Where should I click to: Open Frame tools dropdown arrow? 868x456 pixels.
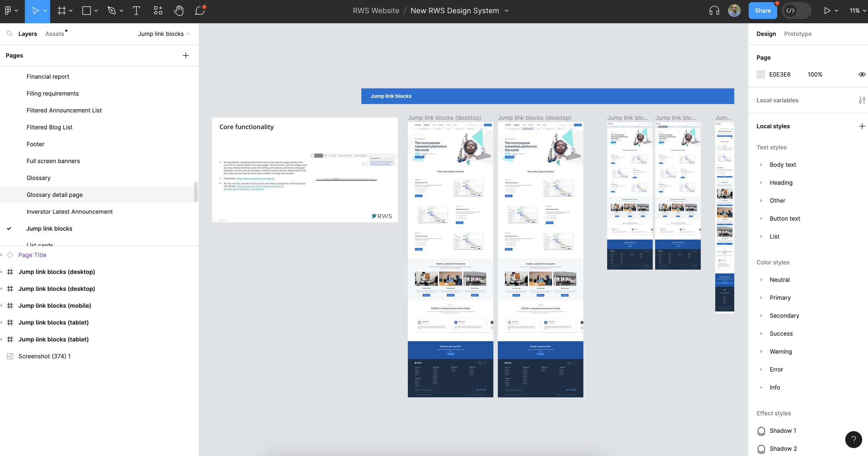point(71,11)
